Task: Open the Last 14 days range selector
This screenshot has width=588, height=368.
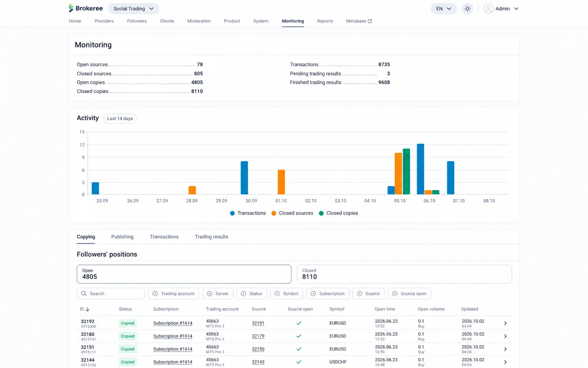Action: point(120,119)
